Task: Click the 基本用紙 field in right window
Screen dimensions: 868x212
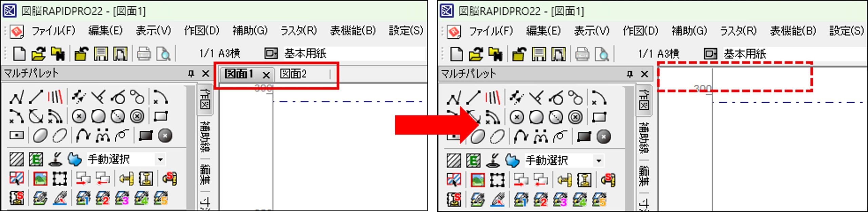Action: [780, 54]
